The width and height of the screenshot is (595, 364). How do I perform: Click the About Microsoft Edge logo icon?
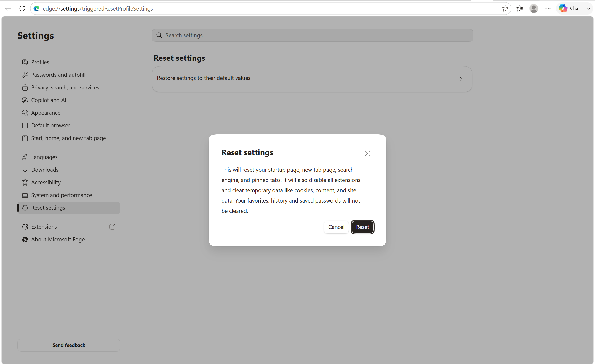coord(25,240)
